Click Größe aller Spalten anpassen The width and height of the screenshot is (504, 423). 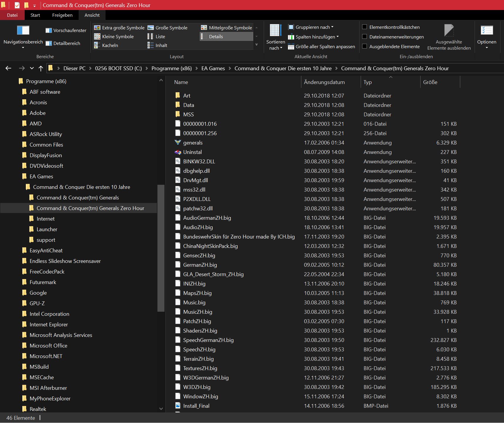point(322,46)
